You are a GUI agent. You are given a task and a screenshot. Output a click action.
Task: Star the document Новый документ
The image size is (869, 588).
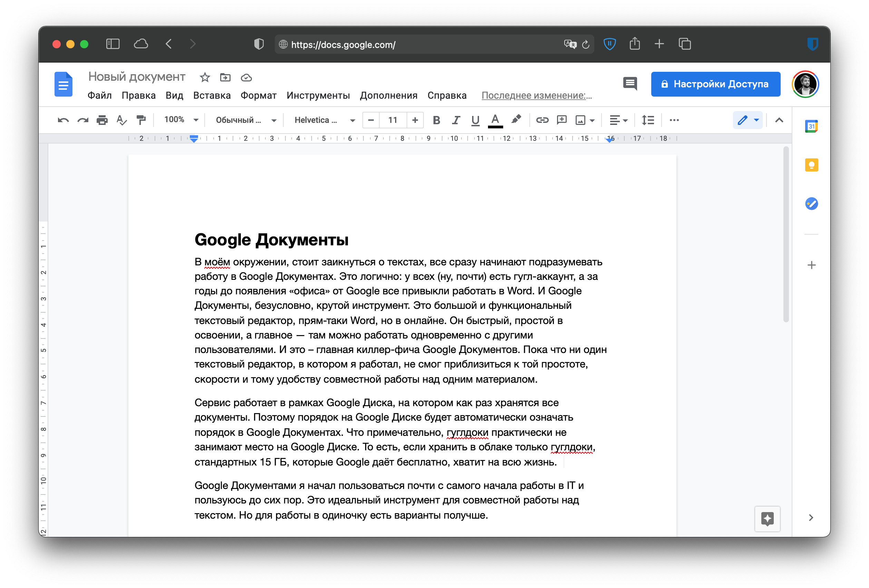pos(205,77)
